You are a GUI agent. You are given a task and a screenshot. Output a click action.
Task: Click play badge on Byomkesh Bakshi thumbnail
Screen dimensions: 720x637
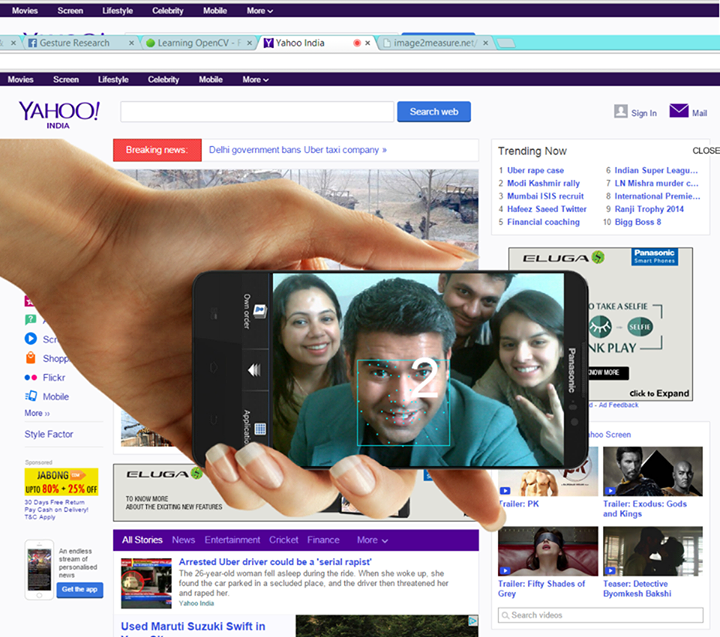pyautogui.click(x=610, y=571)
